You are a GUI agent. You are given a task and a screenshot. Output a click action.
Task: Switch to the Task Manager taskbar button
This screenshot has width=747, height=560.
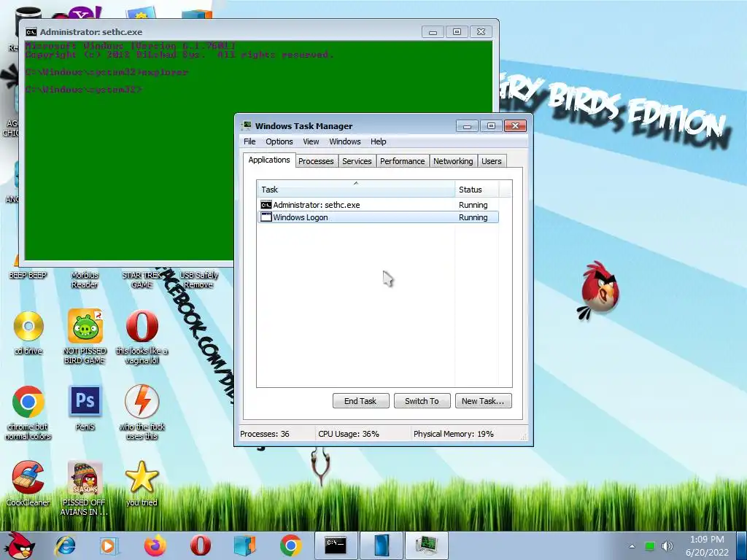(427, 545)
